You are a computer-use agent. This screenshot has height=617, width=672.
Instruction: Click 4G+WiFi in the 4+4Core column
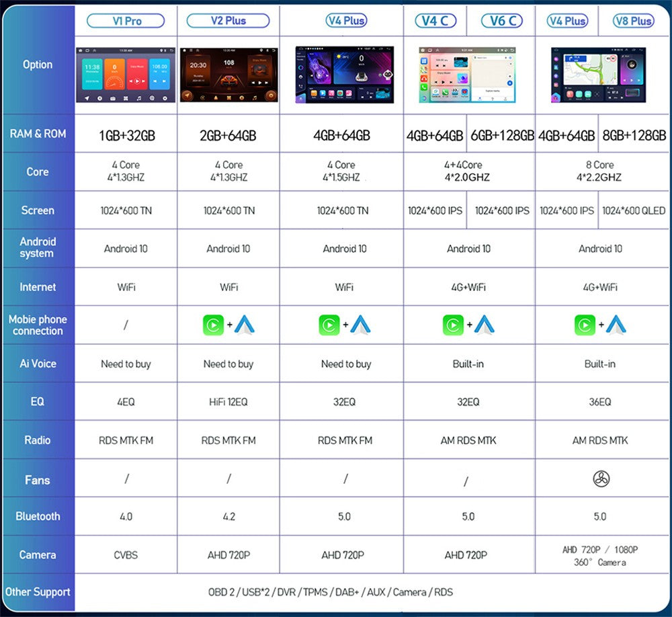pos(468,287)
